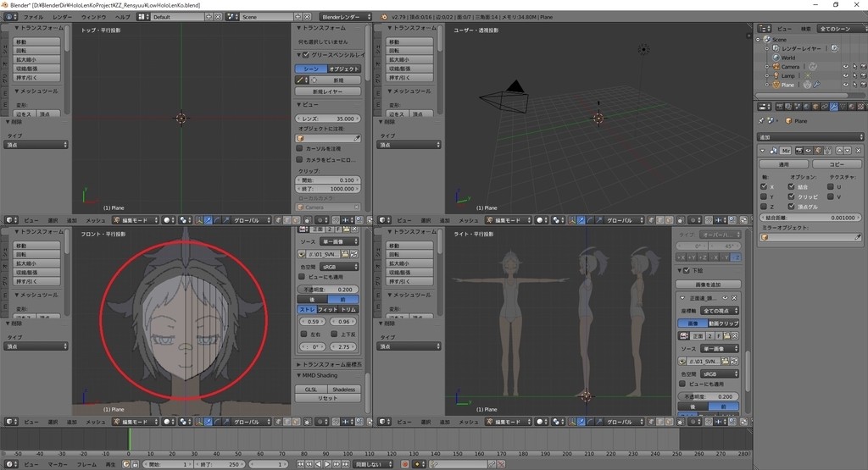868x470 pixels.
Task: Click the GLSL button in MMD Shading
Action: [311, 390]
